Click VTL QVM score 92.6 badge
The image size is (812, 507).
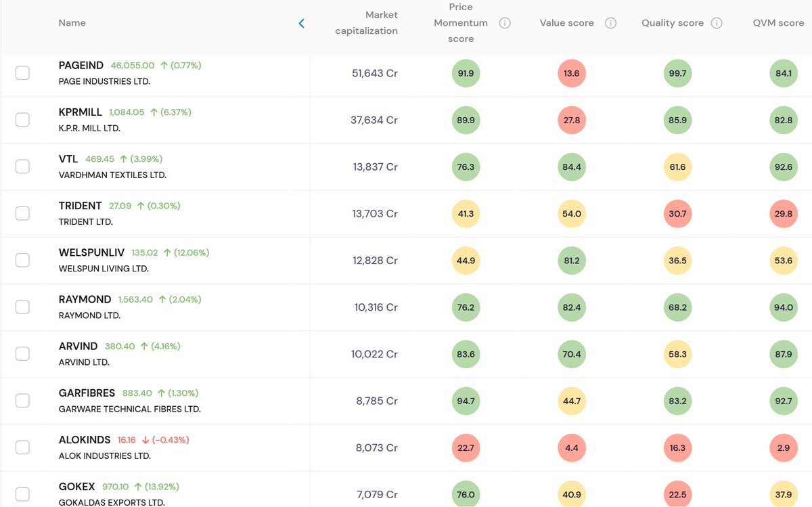pyautogui.click(x=784, y=167)
